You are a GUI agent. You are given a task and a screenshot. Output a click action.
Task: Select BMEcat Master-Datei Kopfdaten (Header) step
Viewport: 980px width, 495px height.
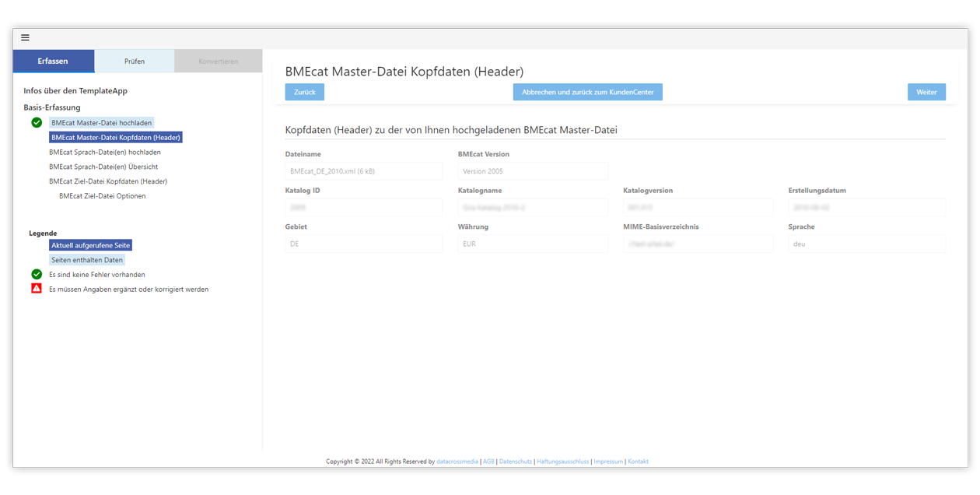[116, 138]
